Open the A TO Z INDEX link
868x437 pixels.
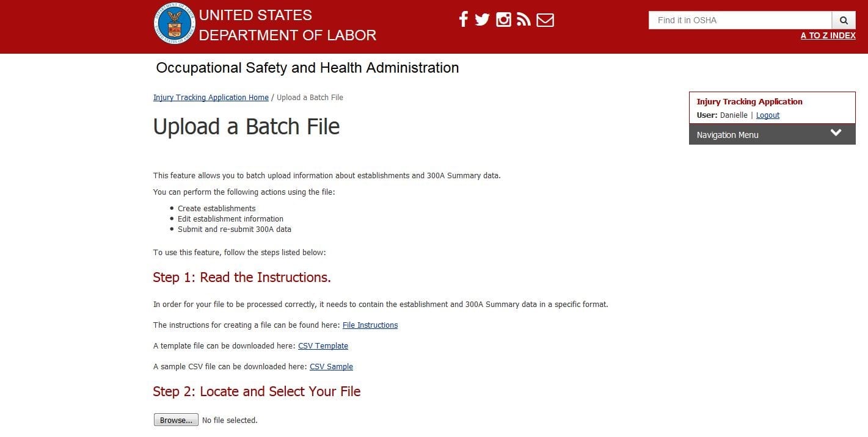tap(828, 35)
